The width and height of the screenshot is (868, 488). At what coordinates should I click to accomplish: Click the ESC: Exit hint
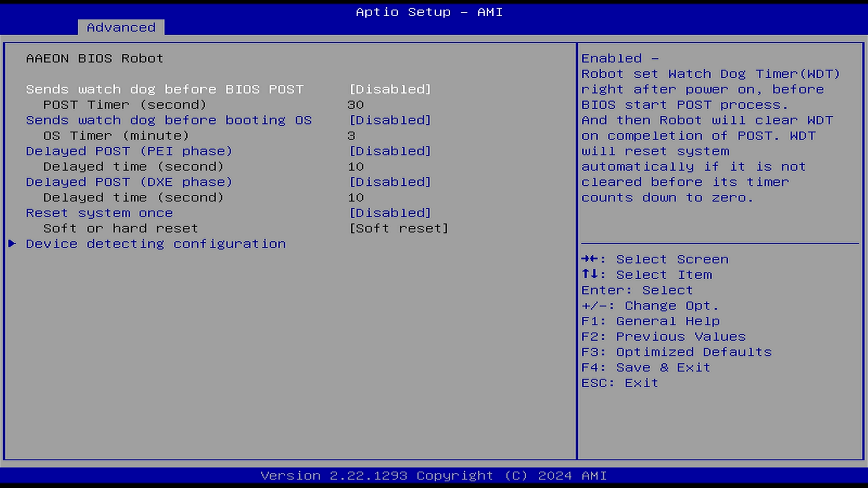pos(619,383)
